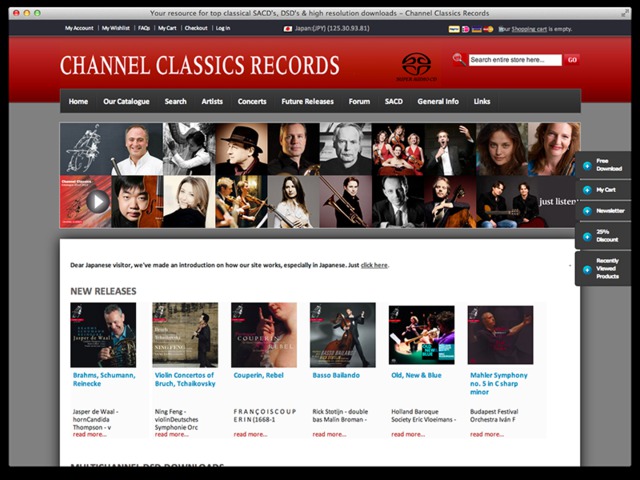Open the SACD navigation item
This screenshot has width=640, height=480.
393,102
